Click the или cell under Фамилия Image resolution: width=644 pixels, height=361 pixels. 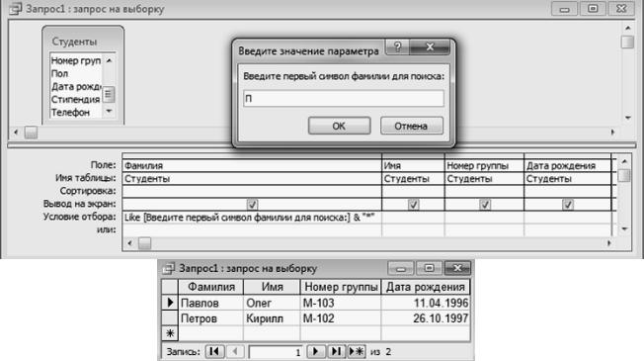(252, 229)
